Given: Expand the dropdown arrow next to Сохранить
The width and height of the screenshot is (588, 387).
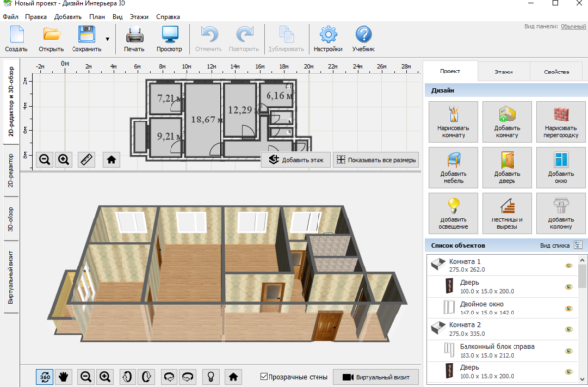Looking at the screenshot, I should 107,39.
